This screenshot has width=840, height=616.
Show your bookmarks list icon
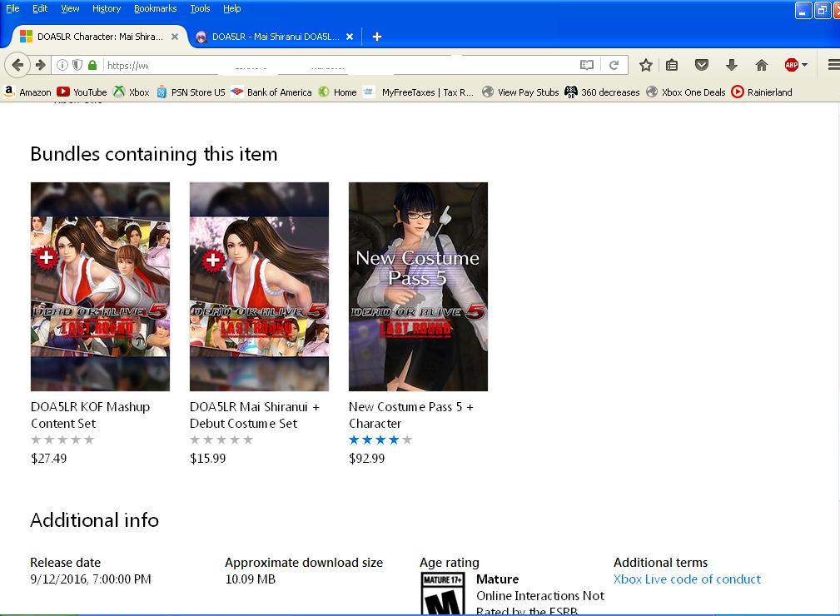[x=672, y=66]
